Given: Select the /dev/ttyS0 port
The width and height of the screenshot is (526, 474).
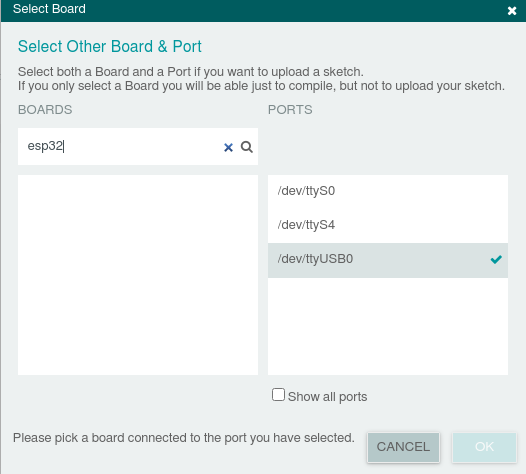Looking at the screenshot, I should click(x=388, y=191).
